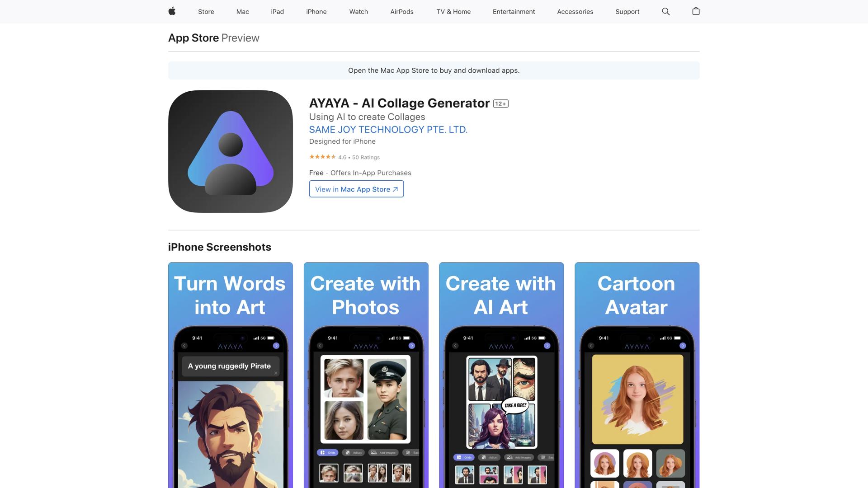868x488 pixels.
Task: Click the App Store link in the header
Action: [x=193, y=38]
